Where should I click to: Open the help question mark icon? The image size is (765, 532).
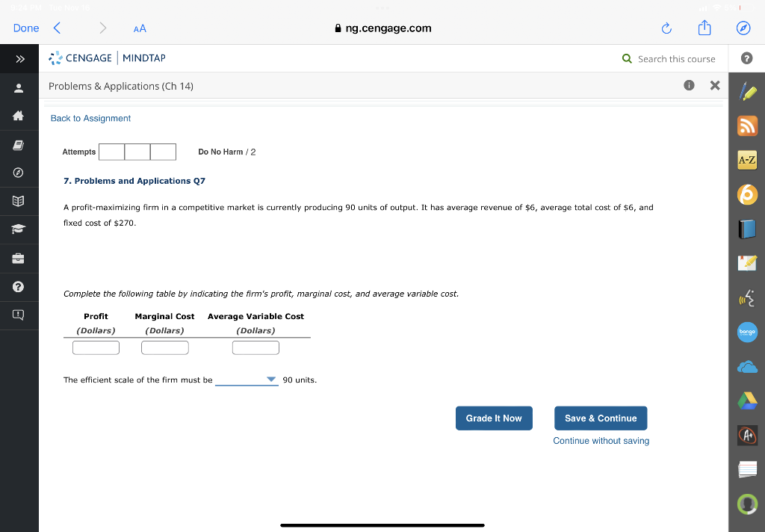coord(19,287)
